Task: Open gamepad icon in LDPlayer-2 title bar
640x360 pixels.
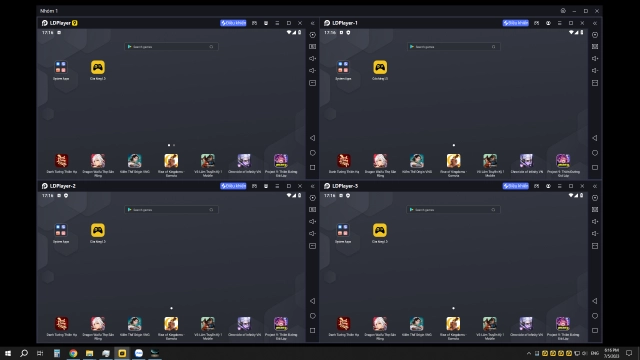Action: pos(254,186)
